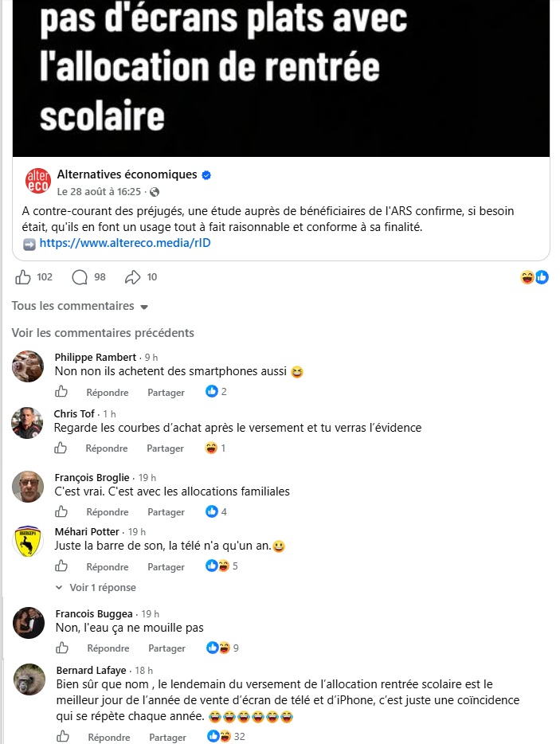
Task: Open Alternatives économiques page logo avatar
Action: click(37, 181)
